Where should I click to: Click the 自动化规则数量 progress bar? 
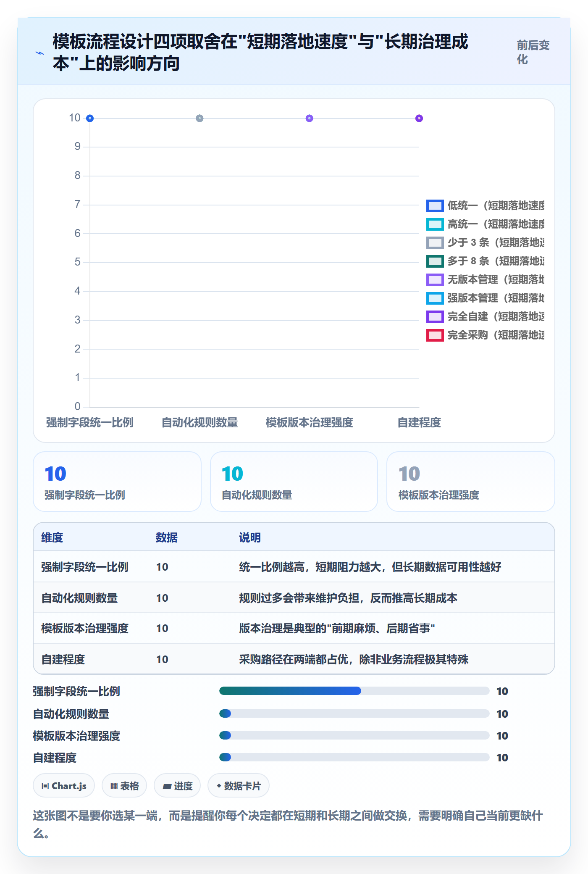click(354, 713)
